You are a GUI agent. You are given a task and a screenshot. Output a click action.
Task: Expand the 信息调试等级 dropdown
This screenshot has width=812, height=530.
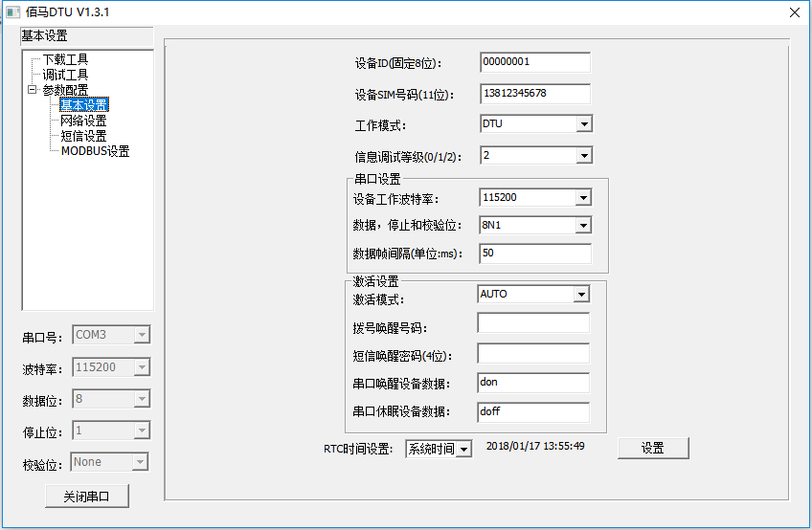[x=583, y=155]
